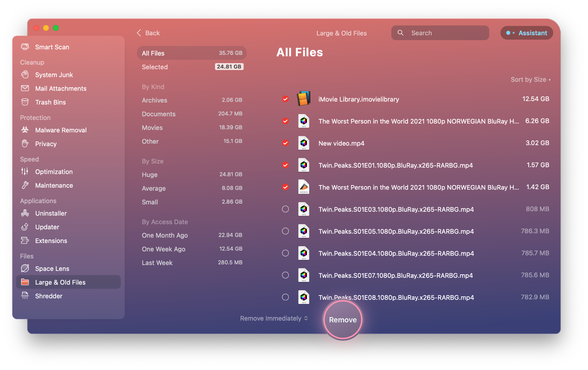Image resolution: width=588 pixels, height=370 pixels.
Task: Click the New video.mp4 file icon
Action: click(304, 143)
